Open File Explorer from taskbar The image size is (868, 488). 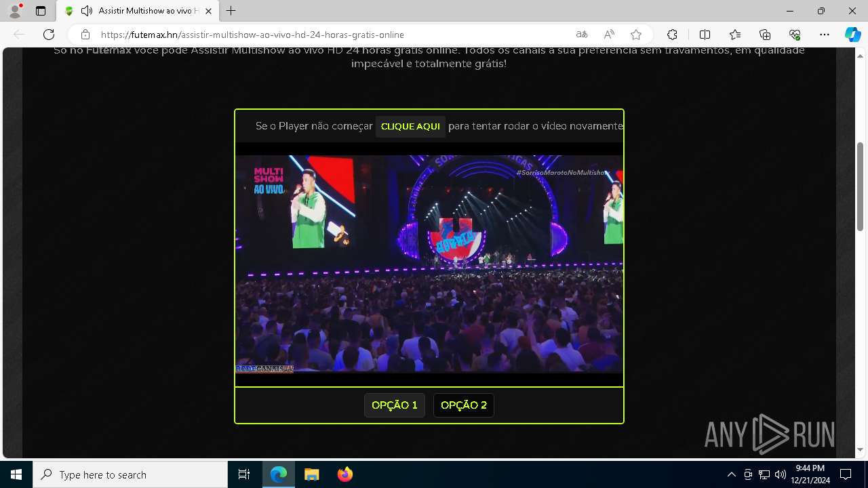pos(312,474)
